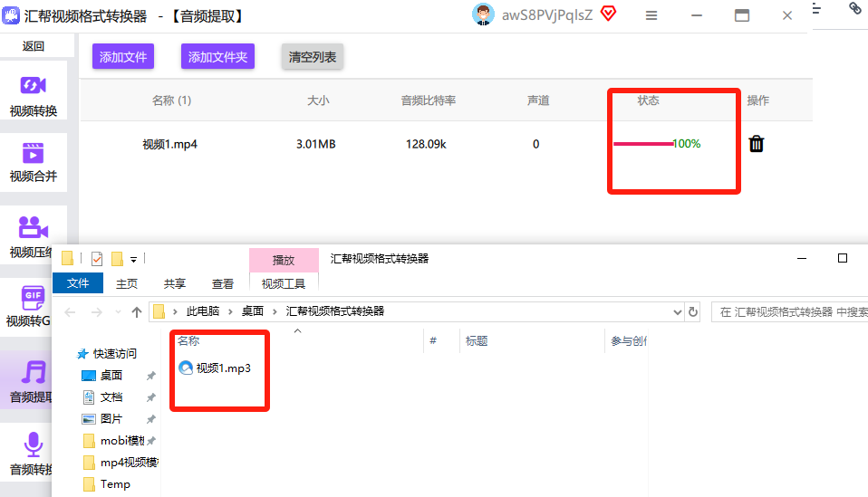Viewport: 868px width, 497px height.
Task: Click the Explorer back arrow
Action: coord(70,311)
